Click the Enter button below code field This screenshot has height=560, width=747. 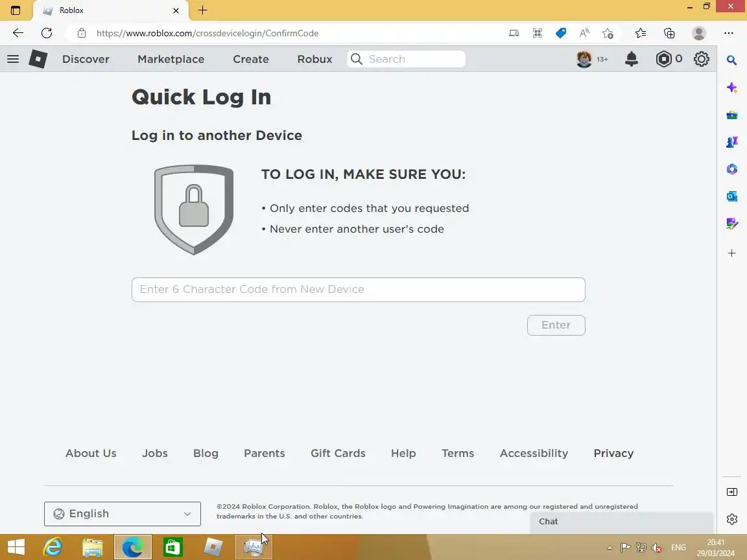[556, 325]
